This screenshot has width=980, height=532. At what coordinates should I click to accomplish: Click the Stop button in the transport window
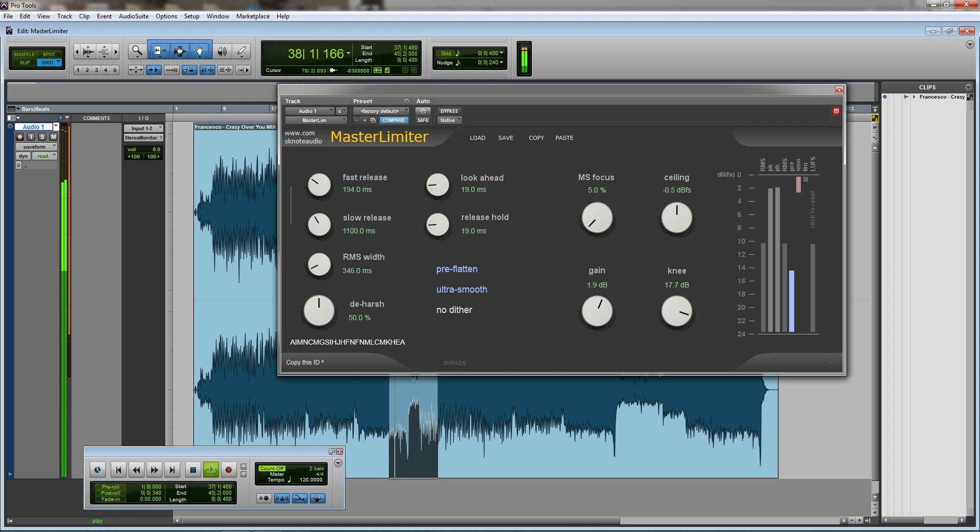pyautogui.click(x=192, y=470)
